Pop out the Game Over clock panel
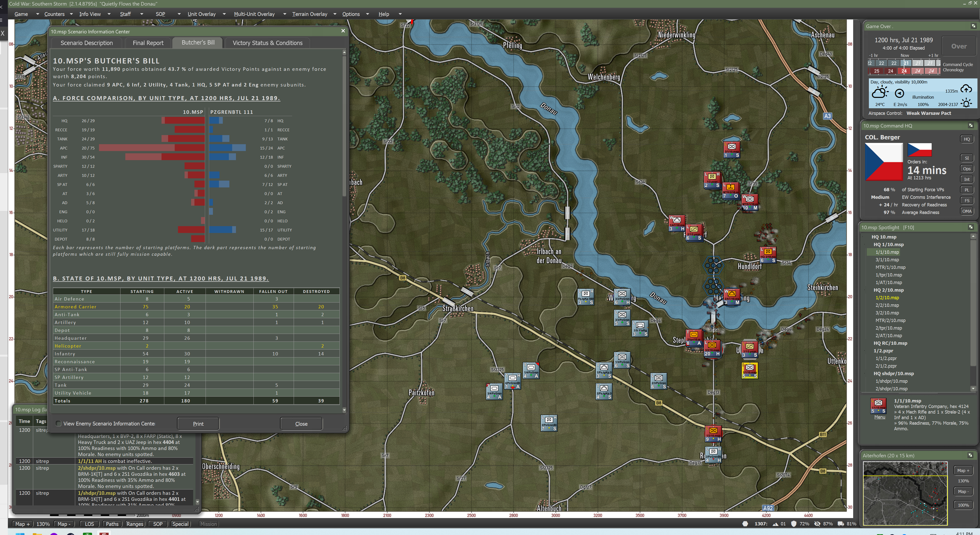The width and height of the screenshot is (980, 535). coord(973,26)
